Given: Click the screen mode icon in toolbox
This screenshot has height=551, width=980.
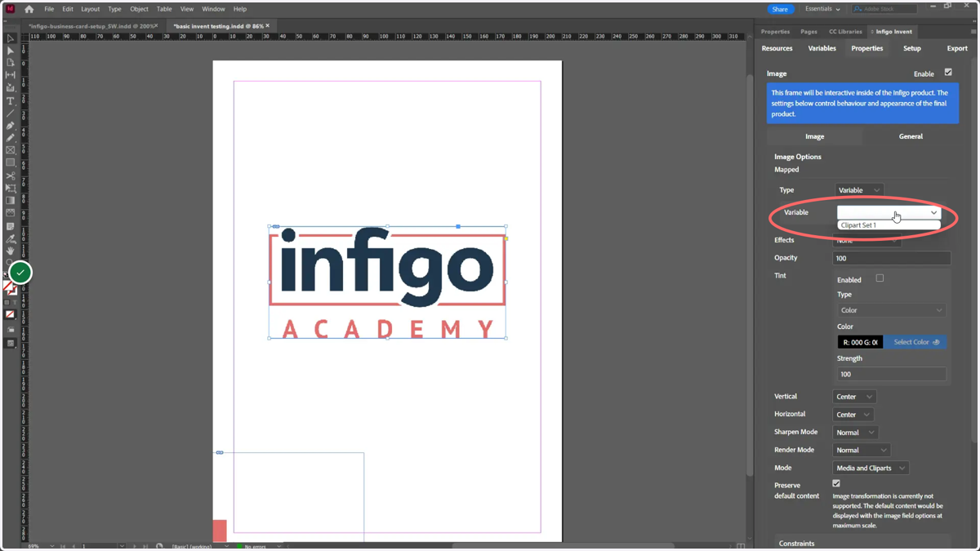Looking at the screenshot, I should tap(11, 344).
